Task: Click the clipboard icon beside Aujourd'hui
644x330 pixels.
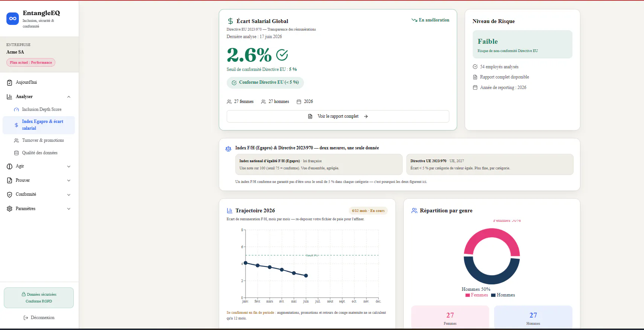Action: click(x=9, y=83)
